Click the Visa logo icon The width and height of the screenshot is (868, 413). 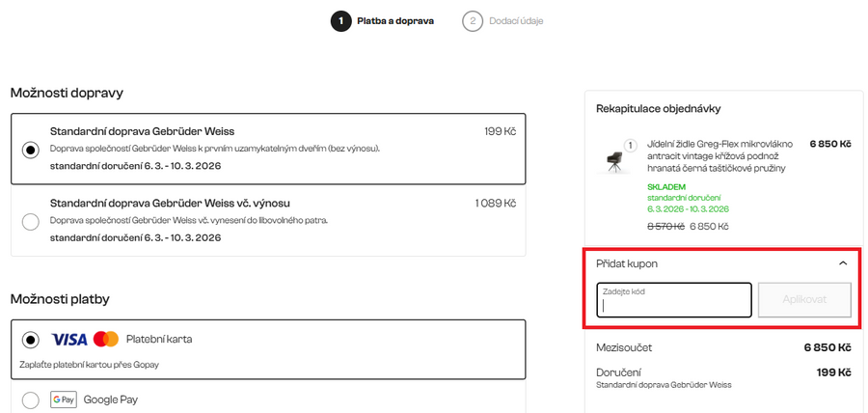69,339
